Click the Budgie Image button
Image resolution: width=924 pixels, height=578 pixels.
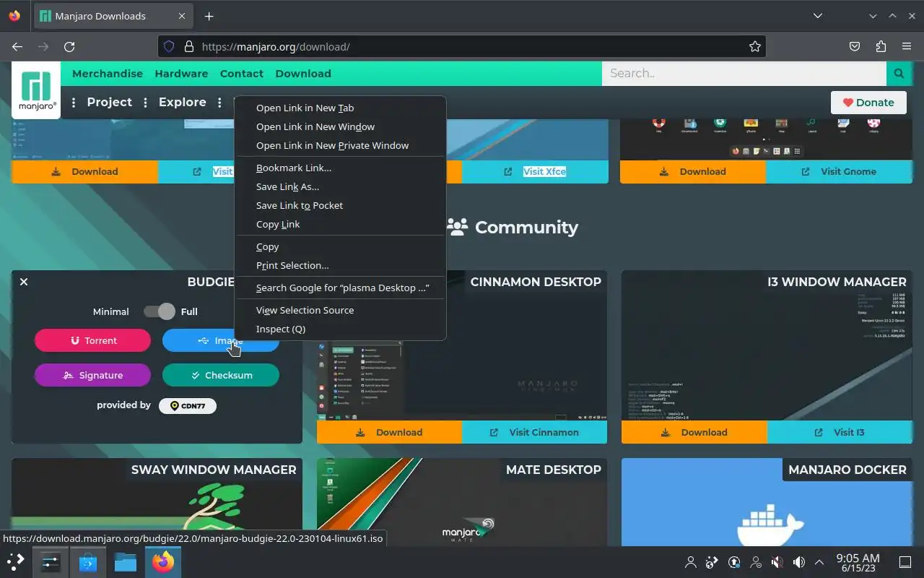[x=220, y=340]
